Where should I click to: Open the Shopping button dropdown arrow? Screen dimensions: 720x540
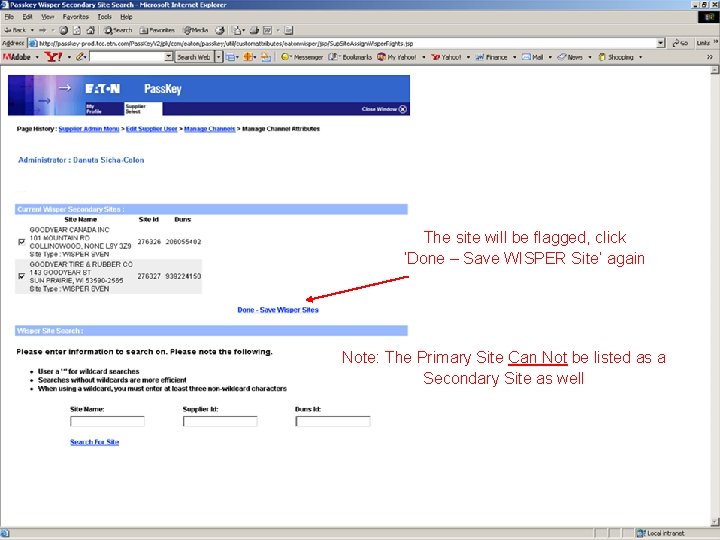[640, 57]
